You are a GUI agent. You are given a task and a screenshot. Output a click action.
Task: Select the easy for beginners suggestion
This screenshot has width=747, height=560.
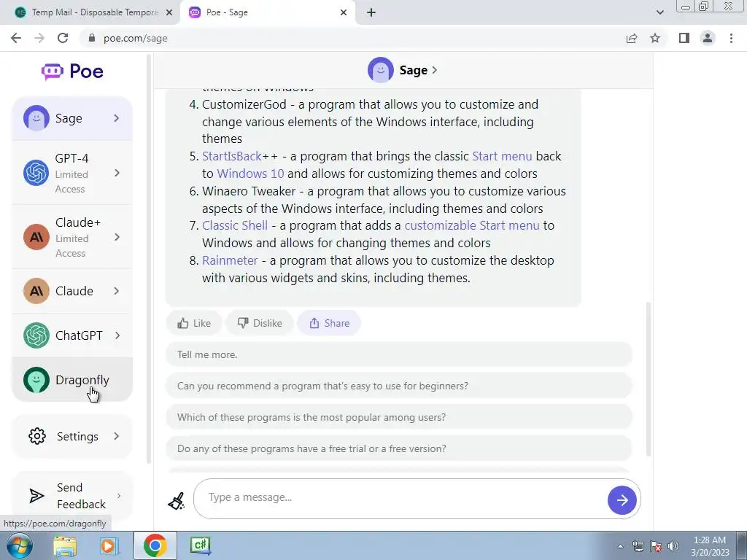pos(399,386)
